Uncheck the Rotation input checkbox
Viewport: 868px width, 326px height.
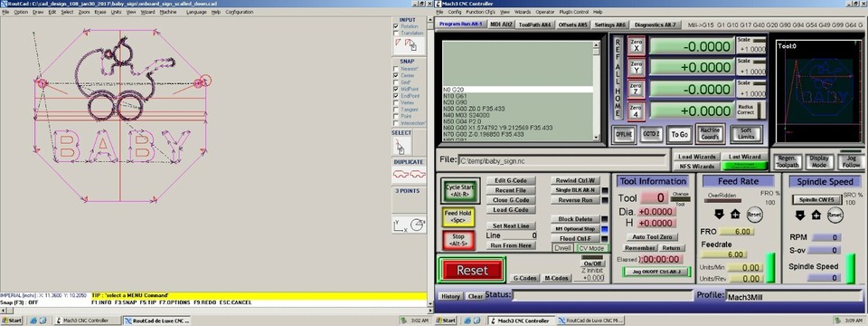pyautogui.click(x=396, y=26)
